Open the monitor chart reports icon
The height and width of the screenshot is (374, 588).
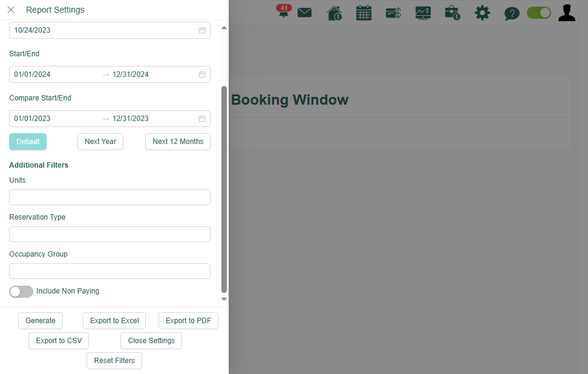pyautogui.click(x=423, y=13)
